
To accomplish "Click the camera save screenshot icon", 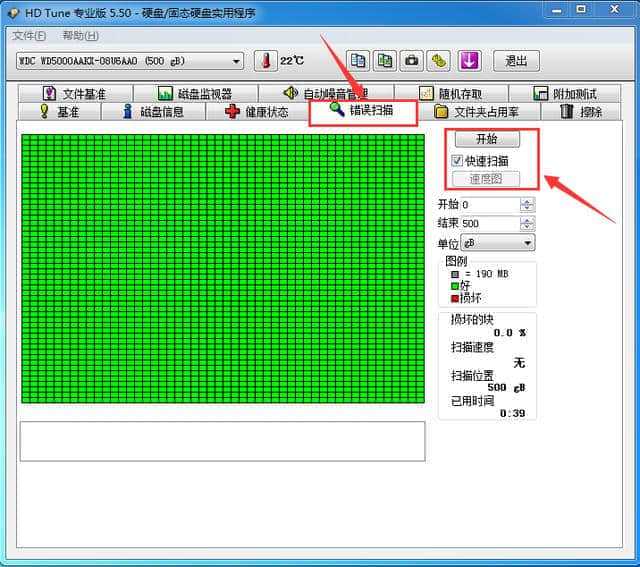I will [411, 61].
